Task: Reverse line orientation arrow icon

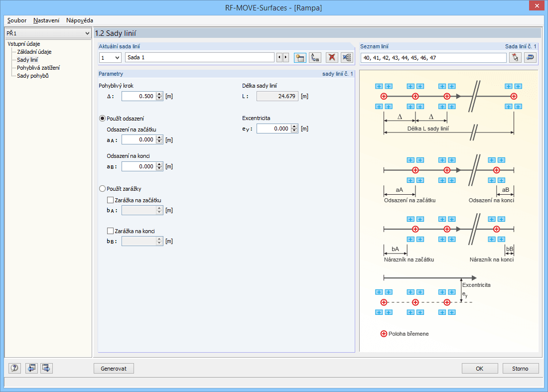Action: pos(530,58)
